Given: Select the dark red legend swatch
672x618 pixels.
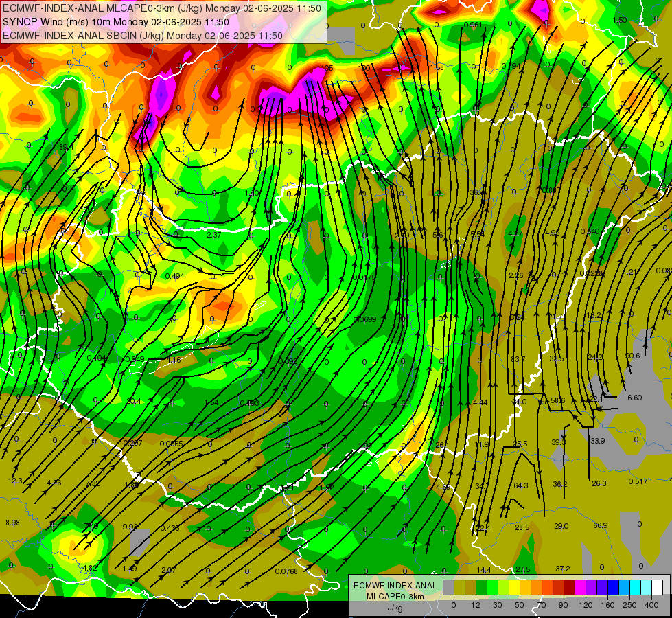Looking at the screenshot, I should [x=569, y=587].
